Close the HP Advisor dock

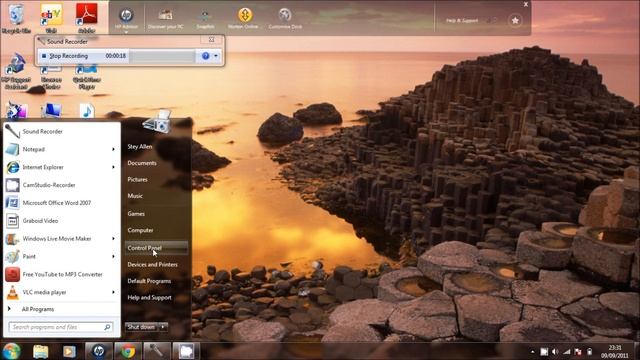click(526, 4)
